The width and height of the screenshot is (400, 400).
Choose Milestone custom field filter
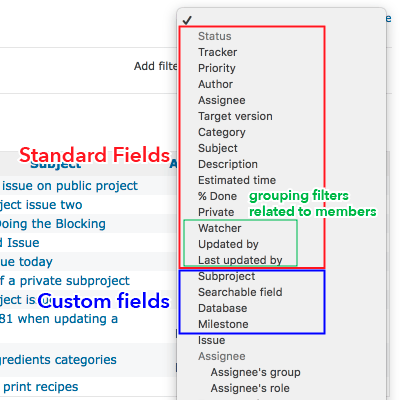click(223, 324)
